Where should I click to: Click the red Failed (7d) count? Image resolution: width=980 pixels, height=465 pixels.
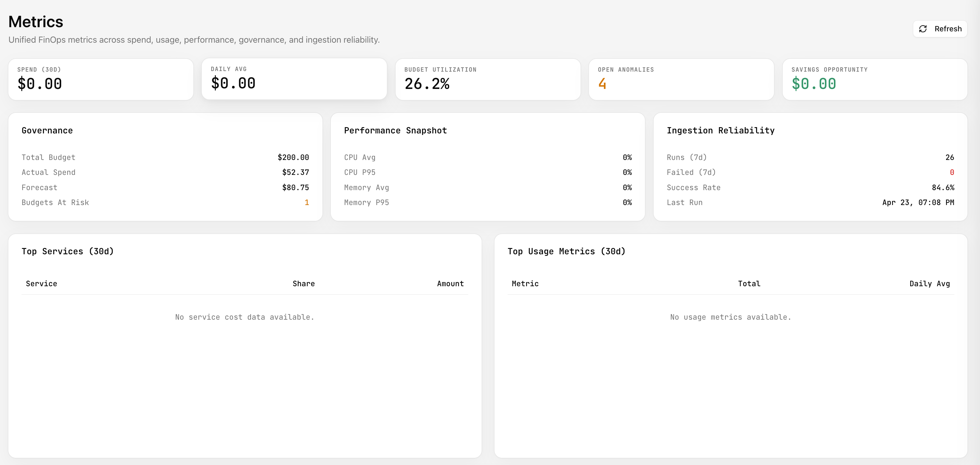[952, 172]
